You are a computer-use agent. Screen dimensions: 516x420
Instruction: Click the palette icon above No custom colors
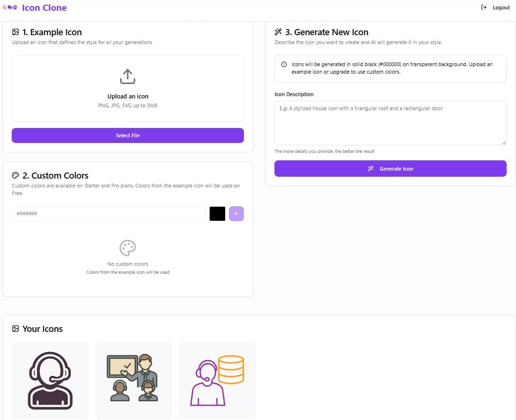128,248
